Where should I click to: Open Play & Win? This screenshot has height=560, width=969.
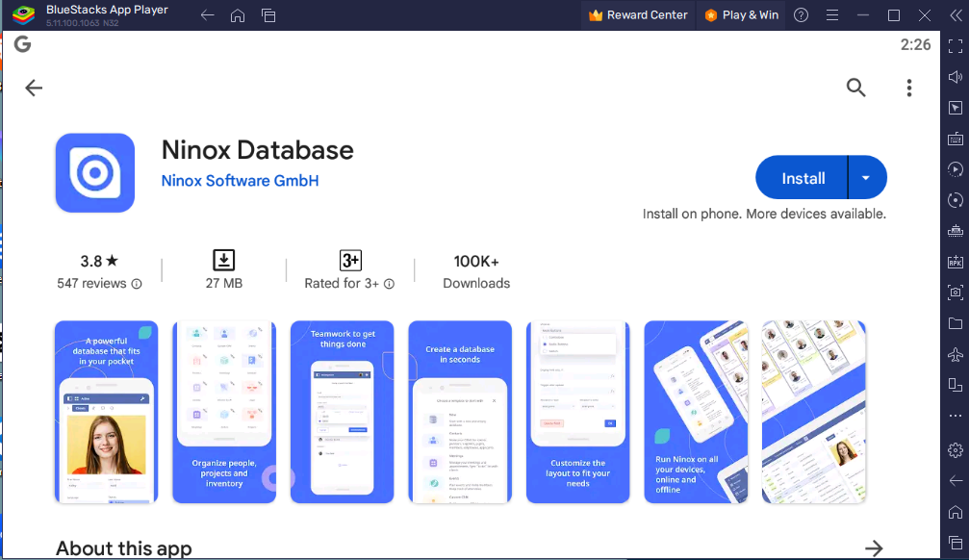pos(742,14)
